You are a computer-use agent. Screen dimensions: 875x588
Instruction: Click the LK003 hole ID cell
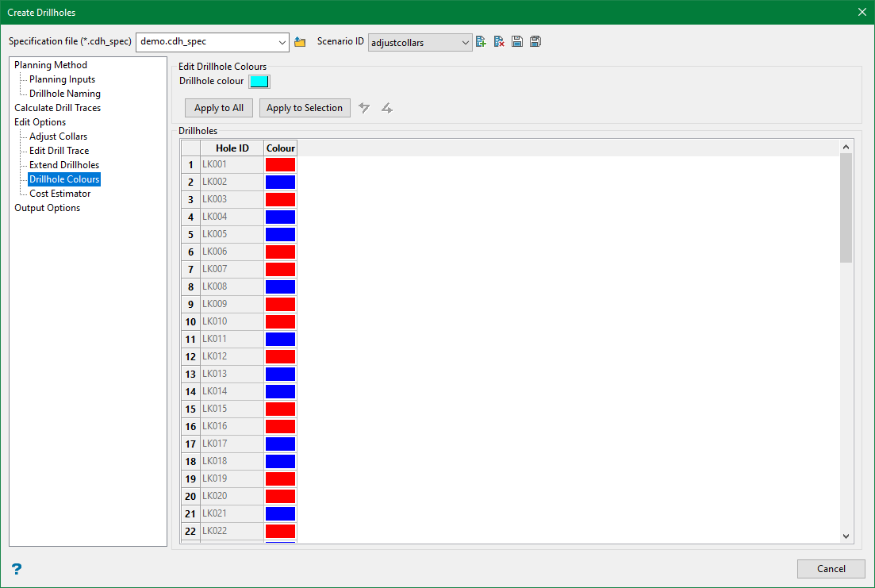pos(232,199)
